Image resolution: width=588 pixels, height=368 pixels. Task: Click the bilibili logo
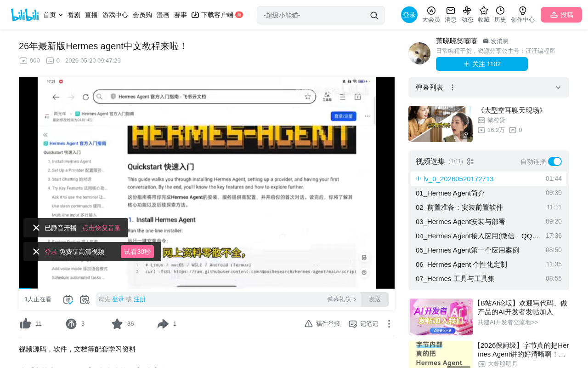click(25, 15)
